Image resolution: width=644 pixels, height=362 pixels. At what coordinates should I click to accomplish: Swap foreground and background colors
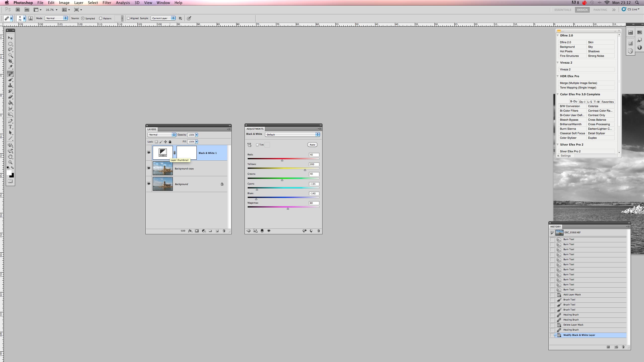[12, 168]
